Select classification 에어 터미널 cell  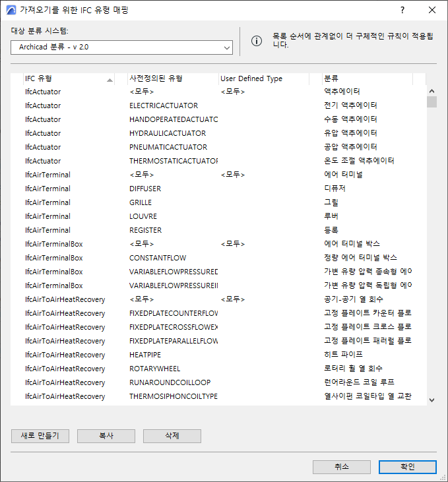coord(343,175)
